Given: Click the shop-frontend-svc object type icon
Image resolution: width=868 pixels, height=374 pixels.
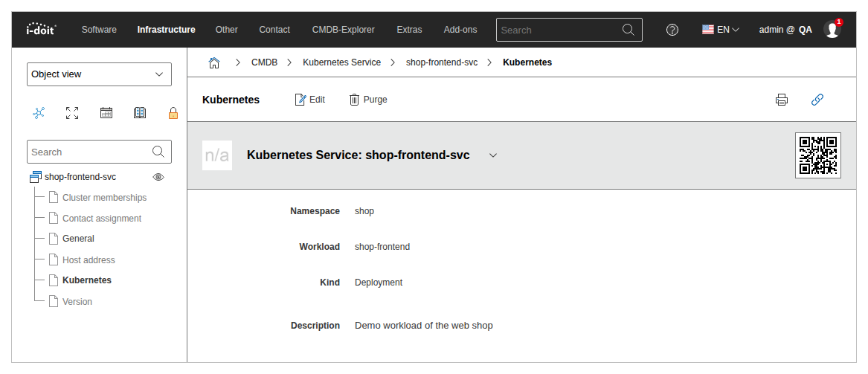Looking at the screenshot, I should [x=36, y=177].
